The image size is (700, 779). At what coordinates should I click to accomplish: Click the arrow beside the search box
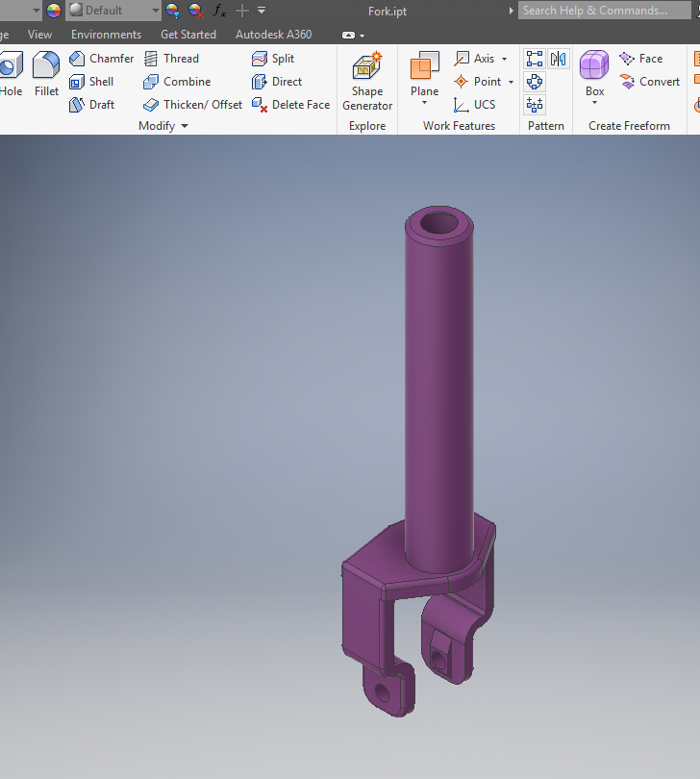click(x=511, y=11)
